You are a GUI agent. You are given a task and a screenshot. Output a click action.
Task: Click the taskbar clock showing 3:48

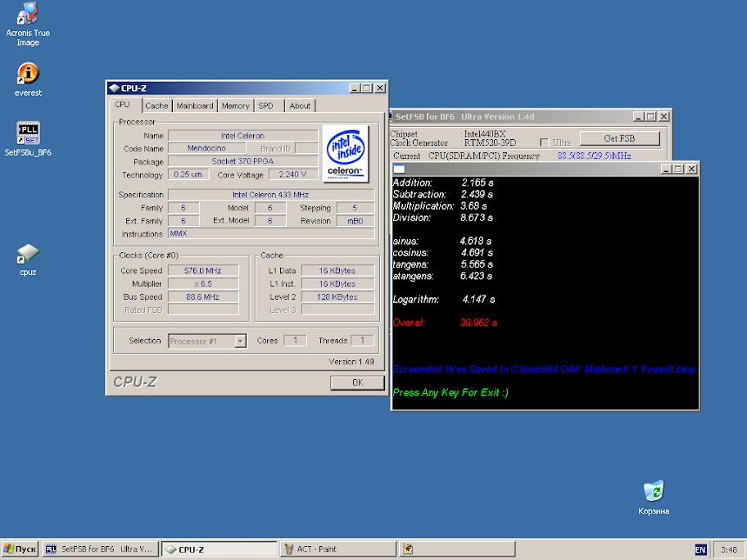729,549
